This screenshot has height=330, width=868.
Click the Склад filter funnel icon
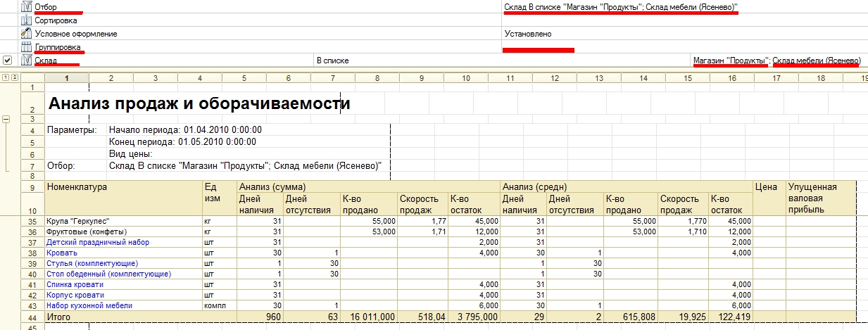click(x=27, y=61)
